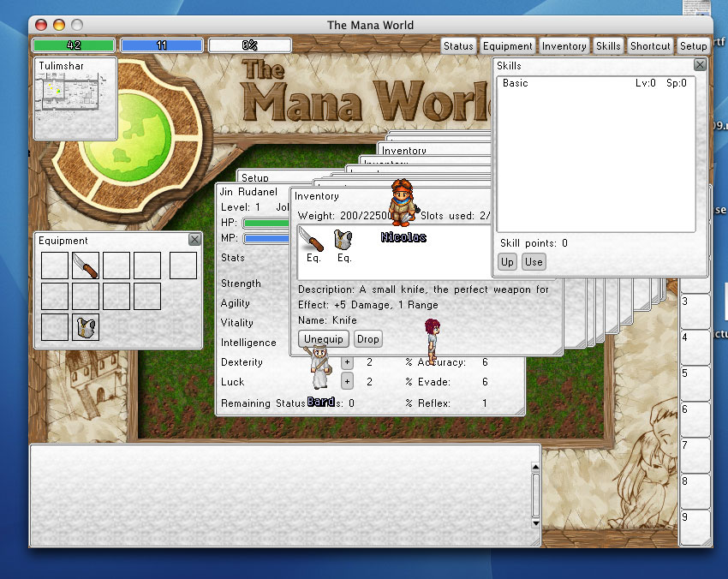This screenshot has width=728, height=579.
Task: Click the armor slot in the Equipment window
Action: [86, 327]
